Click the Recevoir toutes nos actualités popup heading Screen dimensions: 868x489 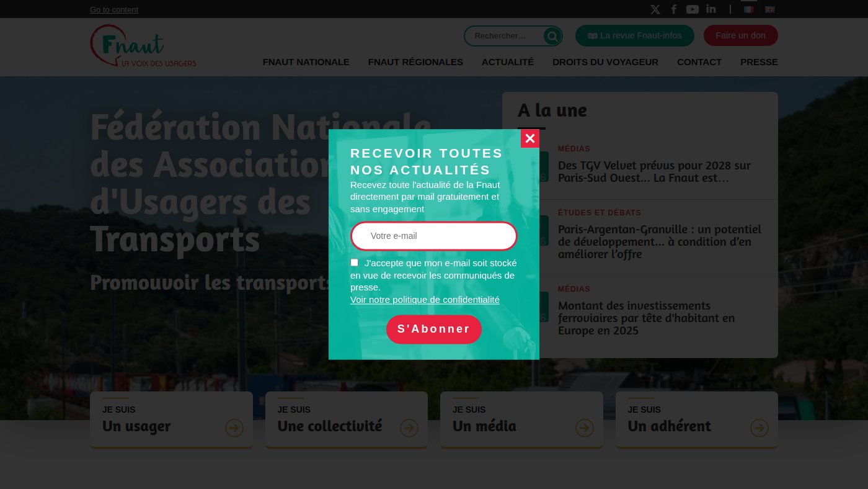[427, 161]
